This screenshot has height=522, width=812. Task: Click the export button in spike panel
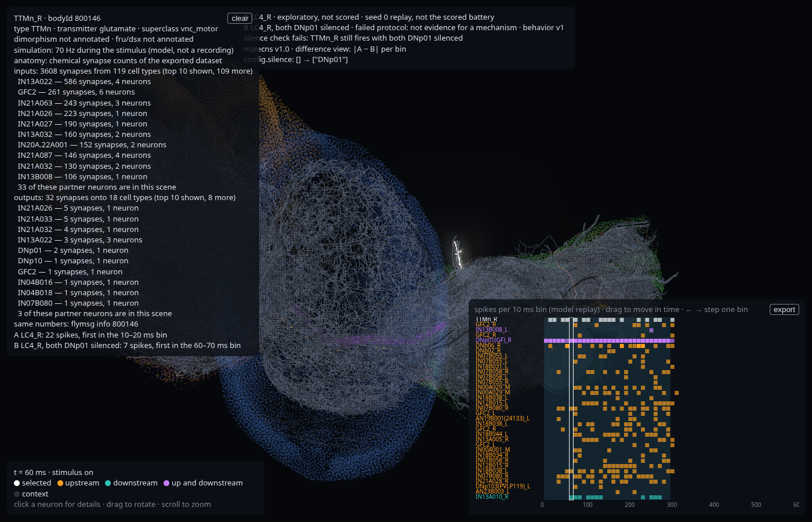pos(784,310)
